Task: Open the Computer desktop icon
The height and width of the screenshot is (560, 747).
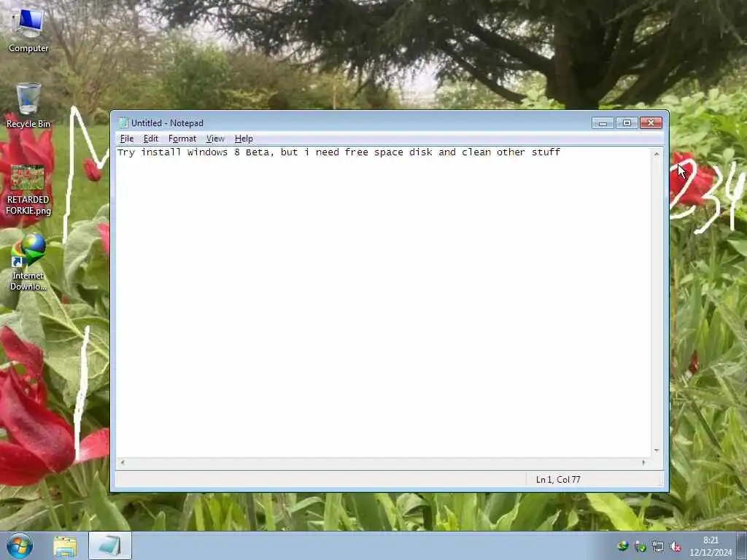Action: pos(28,30)
